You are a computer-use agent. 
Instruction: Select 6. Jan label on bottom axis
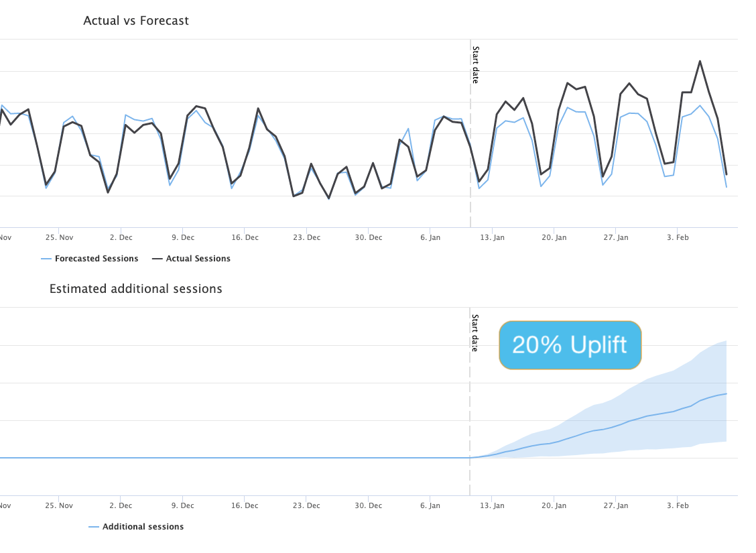[430, 505]
